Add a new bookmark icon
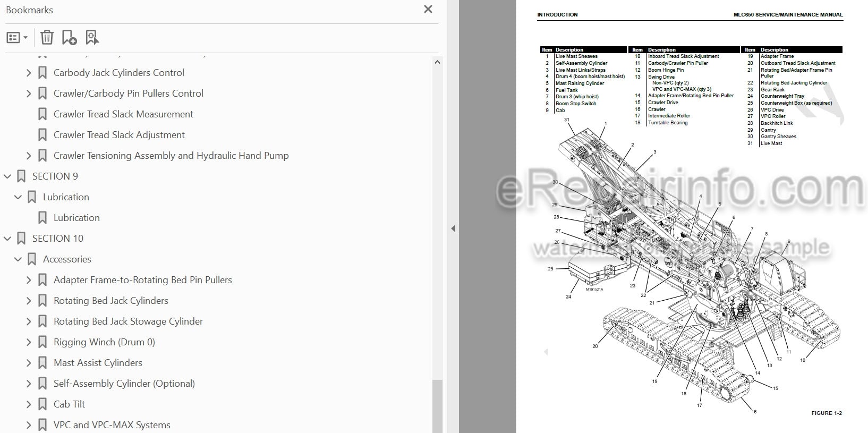This screenshot has height=433, width=868. coord(69,37)
